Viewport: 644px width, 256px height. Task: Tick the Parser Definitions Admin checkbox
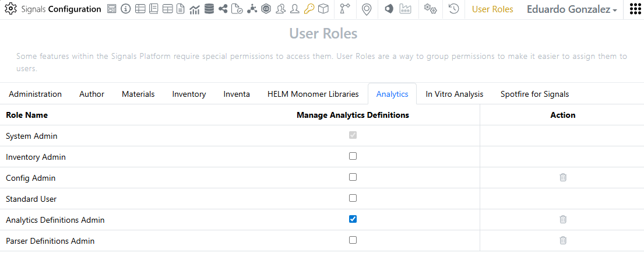353,240
